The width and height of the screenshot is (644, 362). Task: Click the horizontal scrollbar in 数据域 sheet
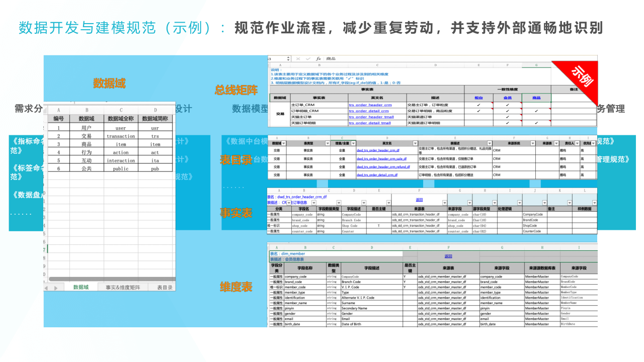click(111, 279)
